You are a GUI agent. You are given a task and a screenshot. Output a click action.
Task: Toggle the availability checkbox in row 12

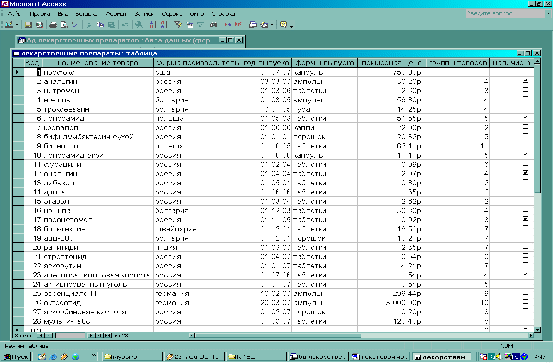[x=525, y=174]
